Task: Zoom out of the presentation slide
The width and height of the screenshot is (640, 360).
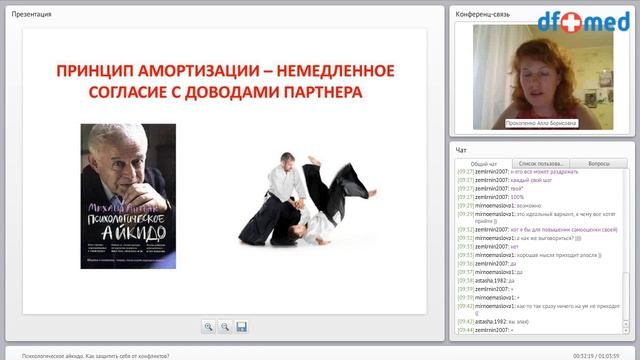Action: click(225, 327)
